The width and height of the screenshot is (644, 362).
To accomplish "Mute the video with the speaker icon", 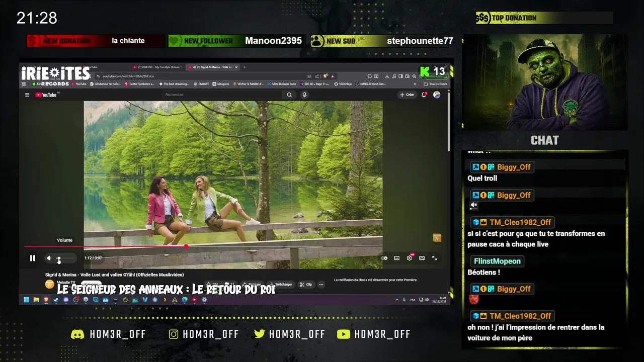I will pos(49,258).
